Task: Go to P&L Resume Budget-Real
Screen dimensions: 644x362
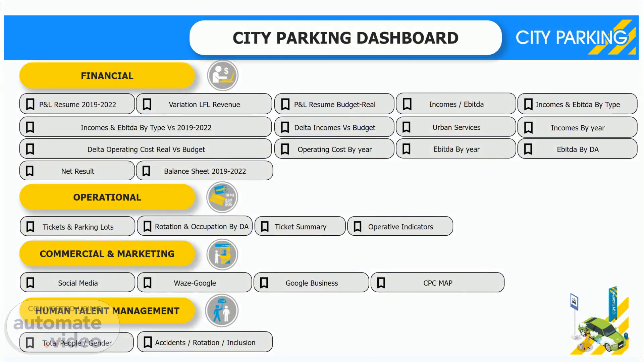Action: tap(334, 104)
